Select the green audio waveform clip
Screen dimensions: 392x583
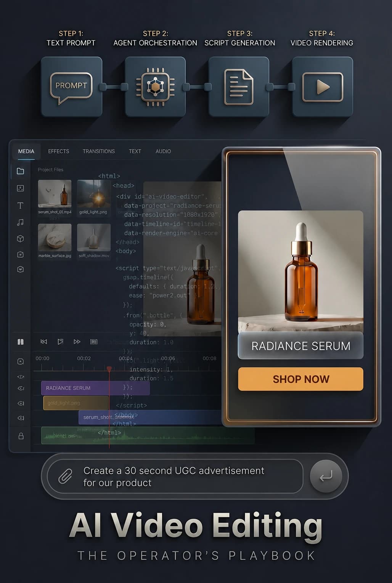point(148,435)
